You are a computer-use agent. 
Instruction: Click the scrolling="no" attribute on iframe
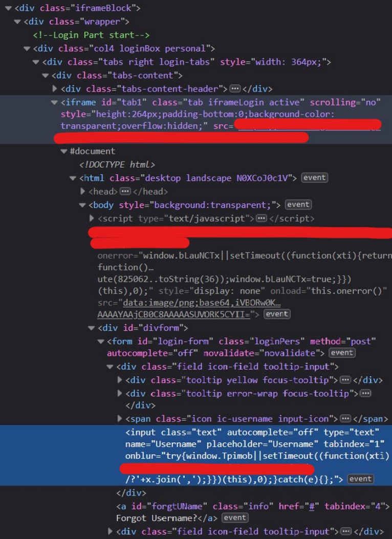pyautogui.click(x=345, y=102)
